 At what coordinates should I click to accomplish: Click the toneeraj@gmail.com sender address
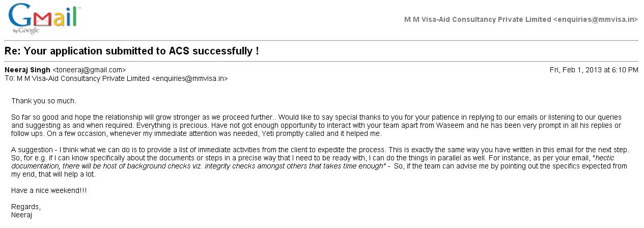click(x=89, y=70)
